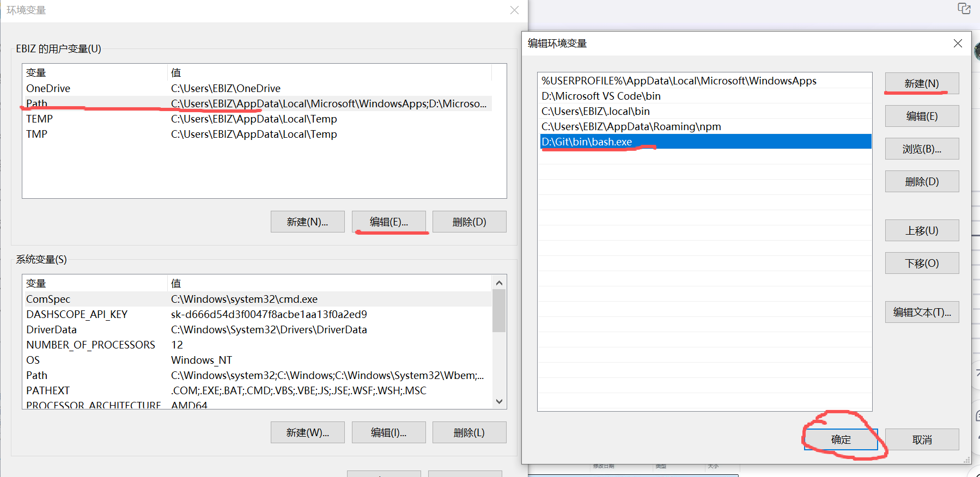
Task: Select the DASHSCOPE_API_KEY system variable
Action: 258,314
